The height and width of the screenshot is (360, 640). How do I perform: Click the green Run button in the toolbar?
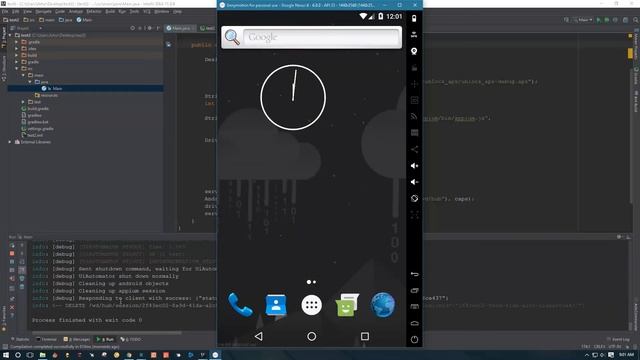(599, 20)
